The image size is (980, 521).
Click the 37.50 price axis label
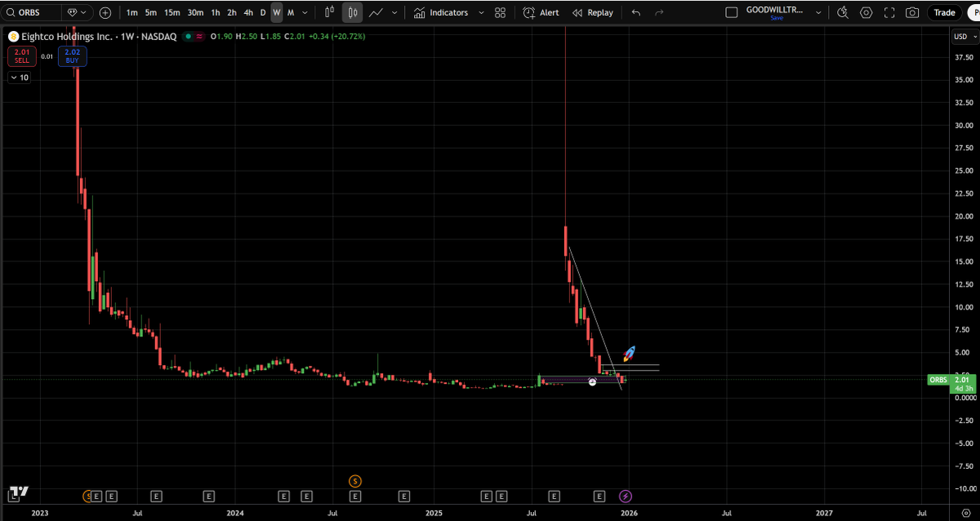click(x=964, y=57)
